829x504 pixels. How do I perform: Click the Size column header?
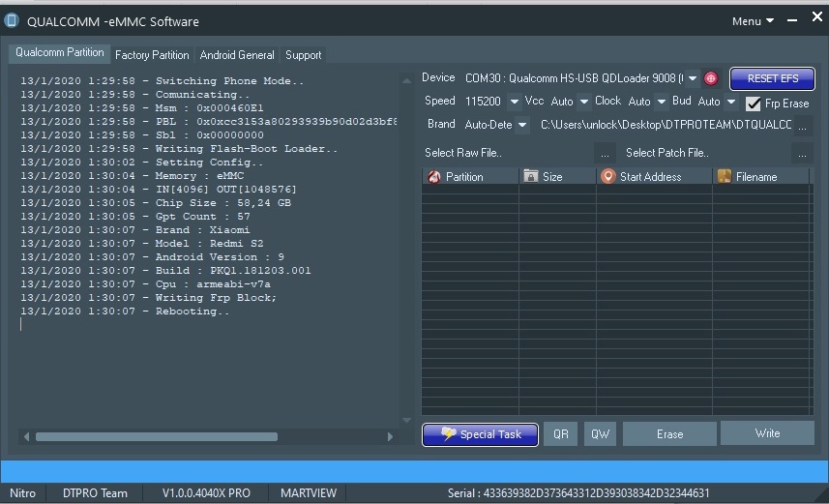(557, 176)
